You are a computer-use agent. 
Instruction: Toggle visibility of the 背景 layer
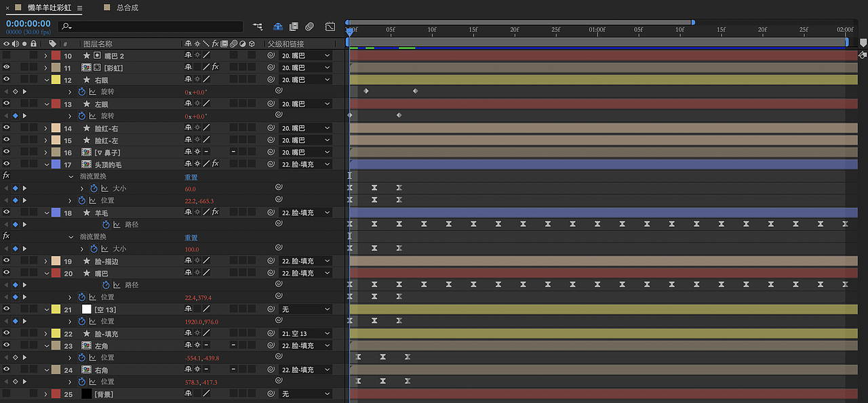click(x=7, y=394)
